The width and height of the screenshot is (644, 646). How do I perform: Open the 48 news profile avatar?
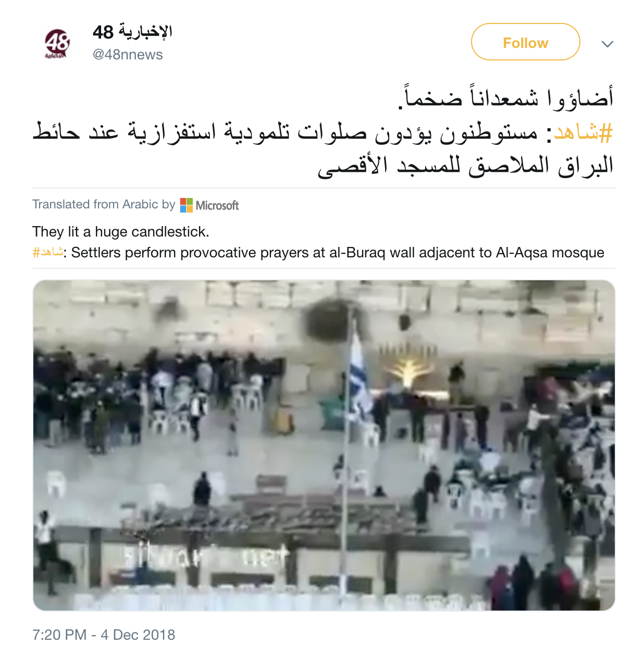[57, 44]
